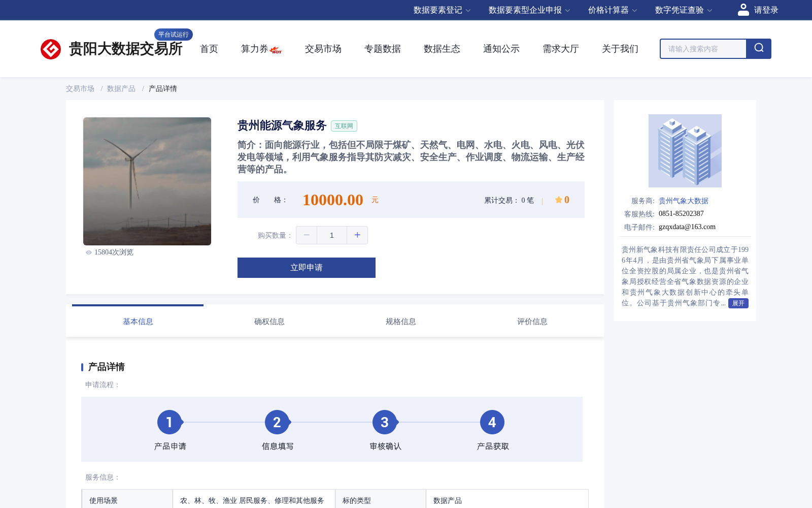Open 算力券 navigation item
Image resolution: width=812 pixels, height=508 pixels.
click(x=255, y=49)
